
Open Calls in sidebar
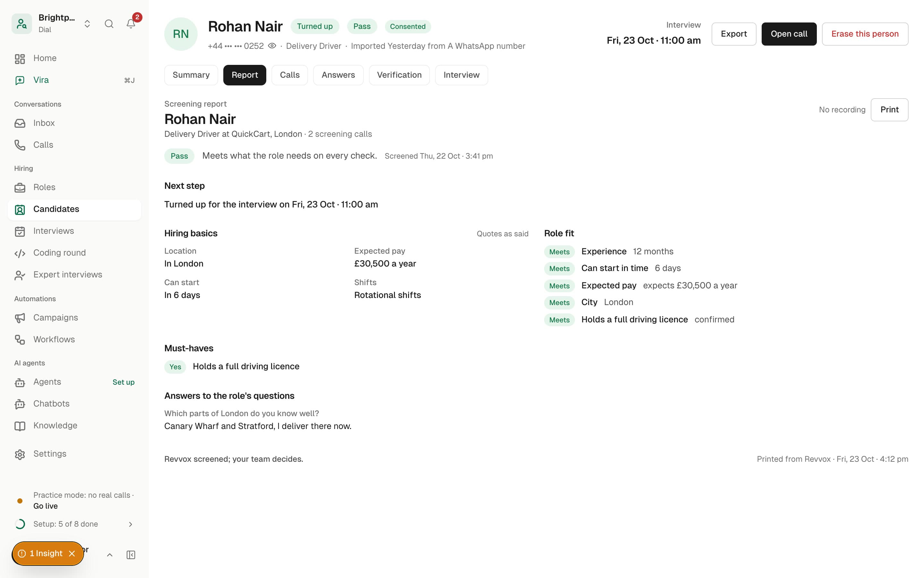pos(74,145)
